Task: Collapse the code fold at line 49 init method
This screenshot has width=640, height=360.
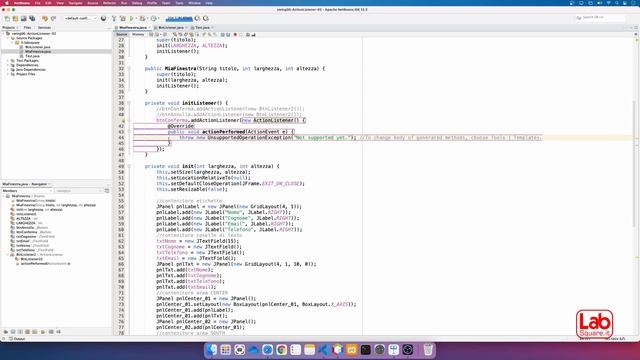Action: point(129,166)
